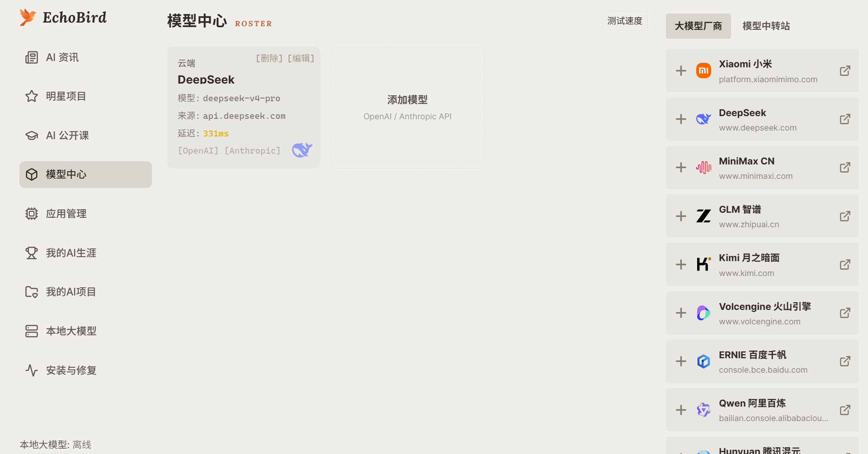Go to 我的AI项目 page
868x454 pixels.
pos(85,292)
